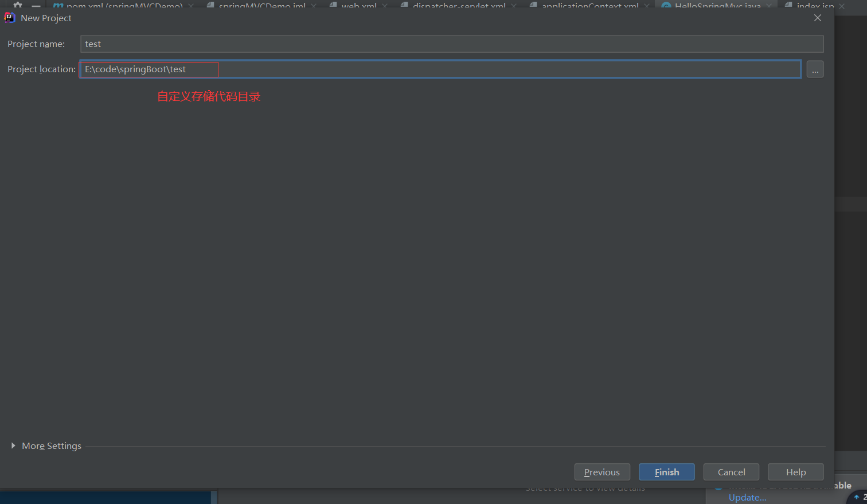Click the Project name input field
The image size is (867, 504).
[452, 44]
